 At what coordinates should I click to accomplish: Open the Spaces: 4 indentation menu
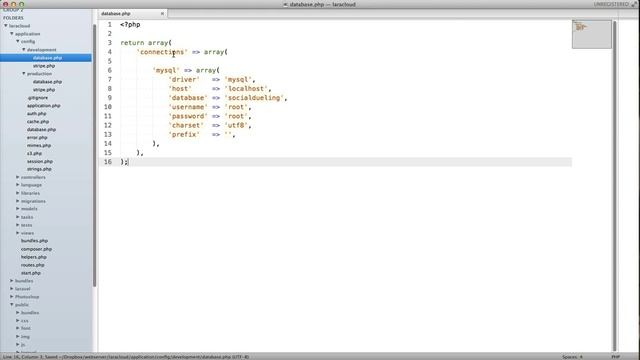572,357
